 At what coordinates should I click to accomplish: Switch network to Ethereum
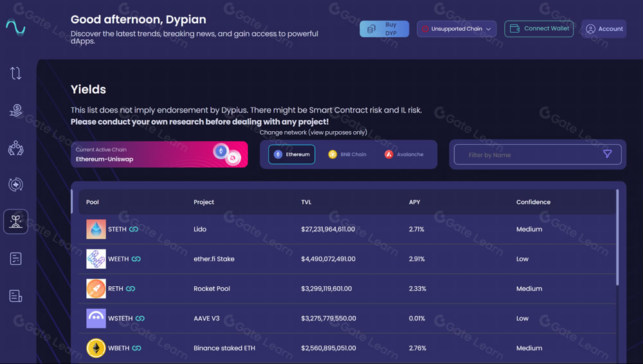291,154
